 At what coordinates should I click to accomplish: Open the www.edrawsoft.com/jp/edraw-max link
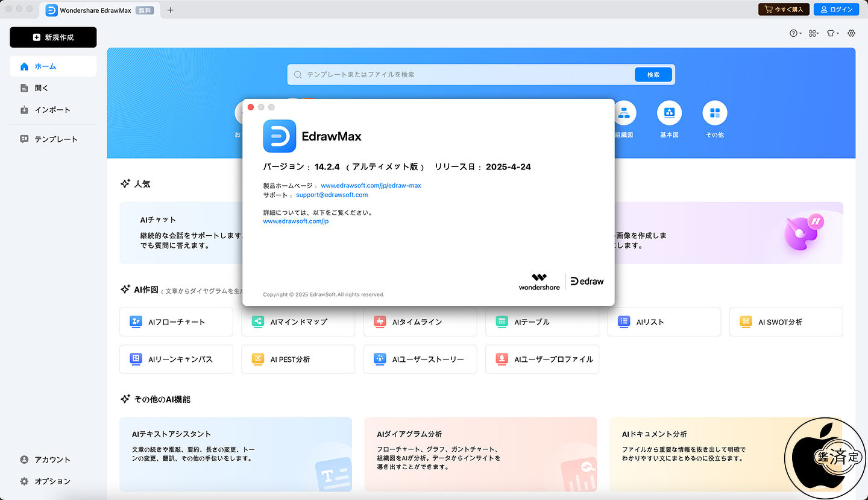(371, 186)
